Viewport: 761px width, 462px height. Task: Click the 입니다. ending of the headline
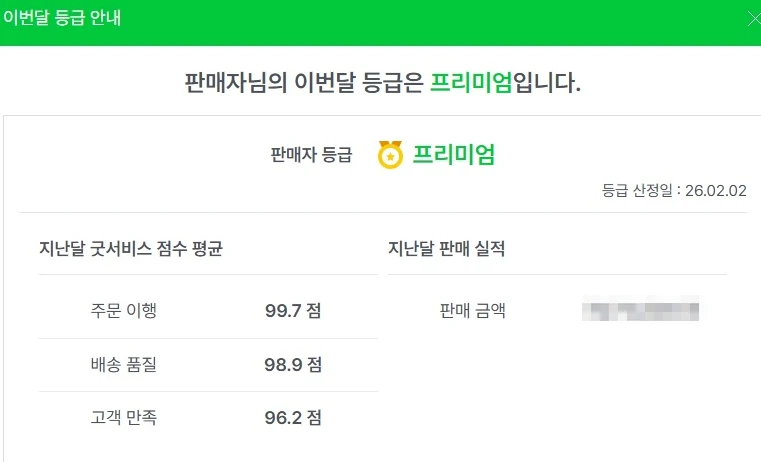547,82
